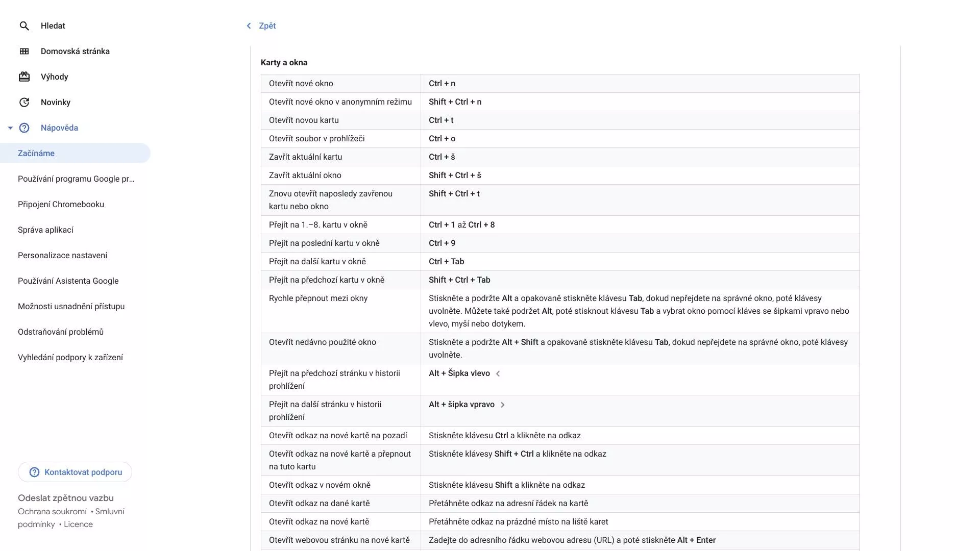Click Otevřít webovou stránku na nové kartě
Image resolution: width=980 pixels, height=551 pixels.
pos(341,540)
